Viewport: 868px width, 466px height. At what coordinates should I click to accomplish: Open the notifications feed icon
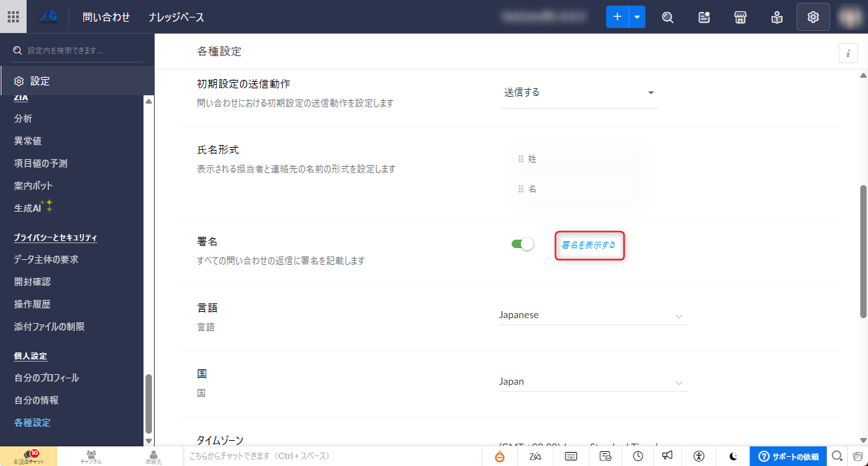[704, 18]
